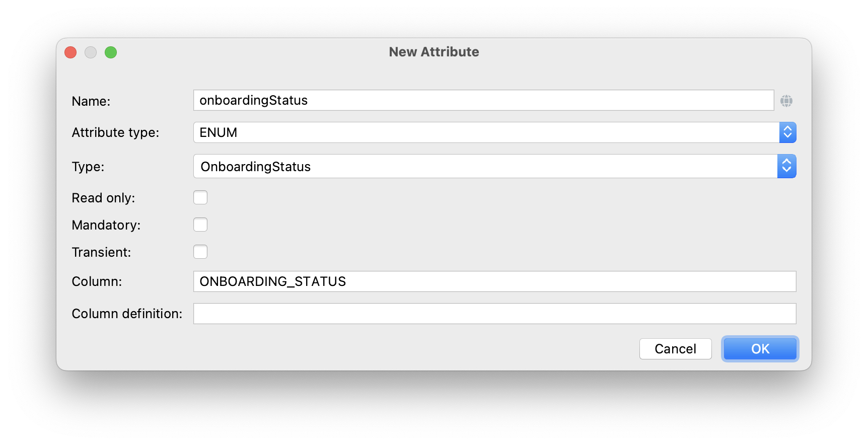
Task: Click the "Read only:" label text
Action: pos(103,198)
